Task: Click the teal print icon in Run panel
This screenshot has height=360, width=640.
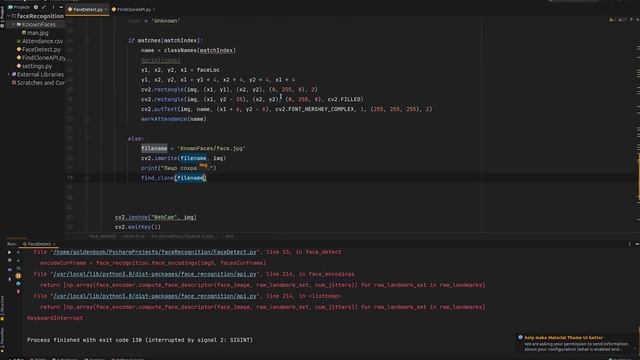Action: pos(18,284)
